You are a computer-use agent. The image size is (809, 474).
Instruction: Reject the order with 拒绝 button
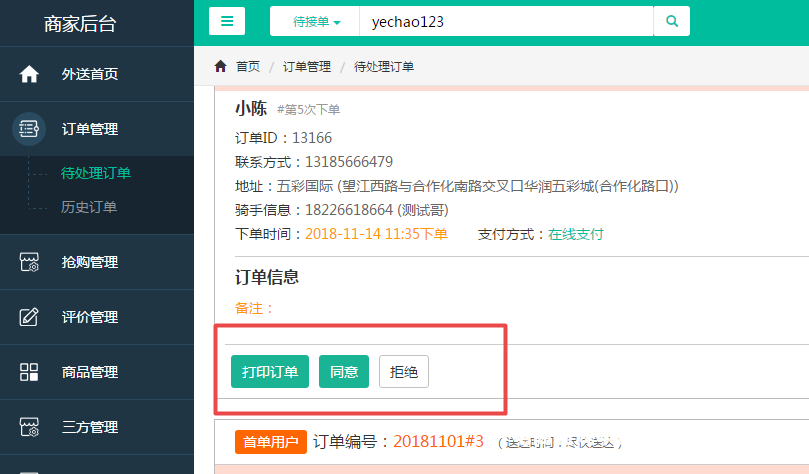point(404,372)
